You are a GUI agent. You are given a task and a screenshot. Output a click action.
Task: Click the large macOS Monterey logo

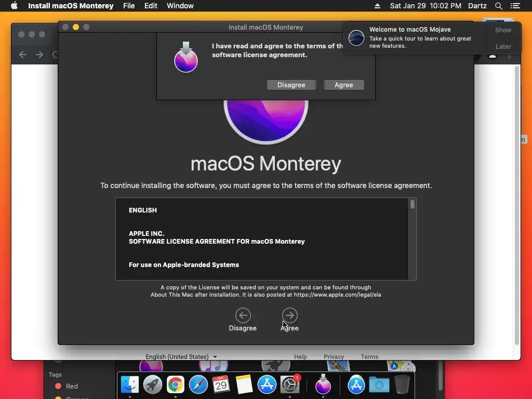(x=266, y=122)
